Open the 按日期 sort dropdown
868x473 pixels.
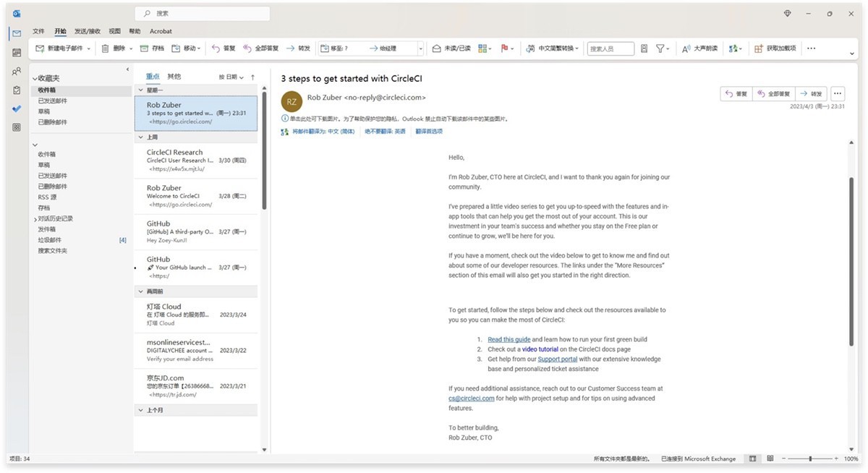tap(230, 77)
